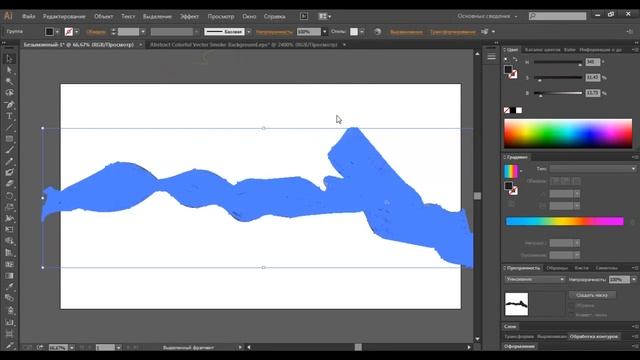
Task: Open the Color panel flyout menu
Action: 635,50
